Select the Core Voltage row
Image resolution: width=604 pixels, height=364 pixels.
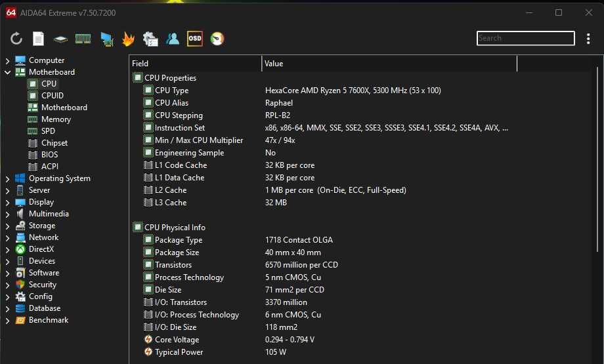click(x=330, y=339)
